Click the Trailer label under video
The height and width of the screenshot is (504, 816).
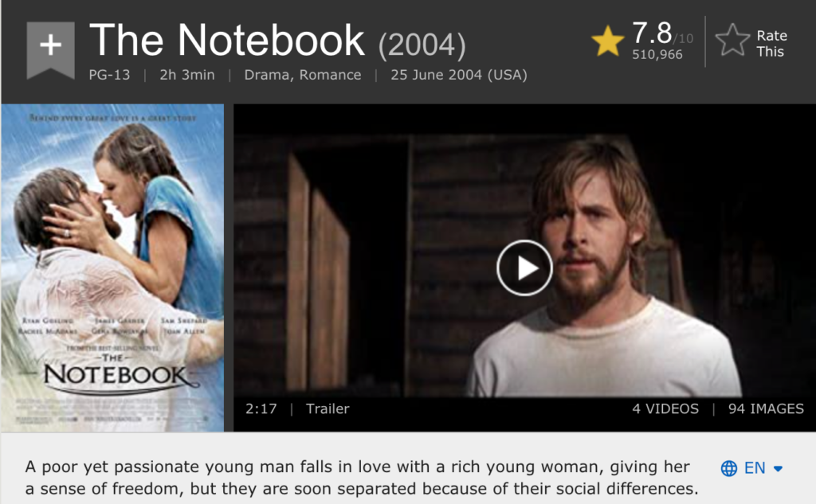click(328, 408)
